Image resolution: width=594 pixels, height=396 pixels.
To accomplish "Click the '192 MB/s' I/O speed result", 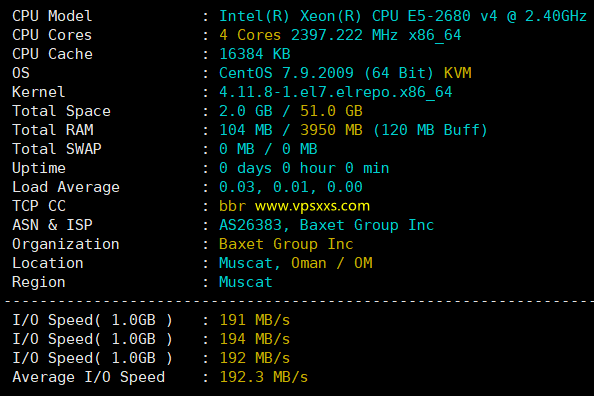I will (x=255, y=358).
